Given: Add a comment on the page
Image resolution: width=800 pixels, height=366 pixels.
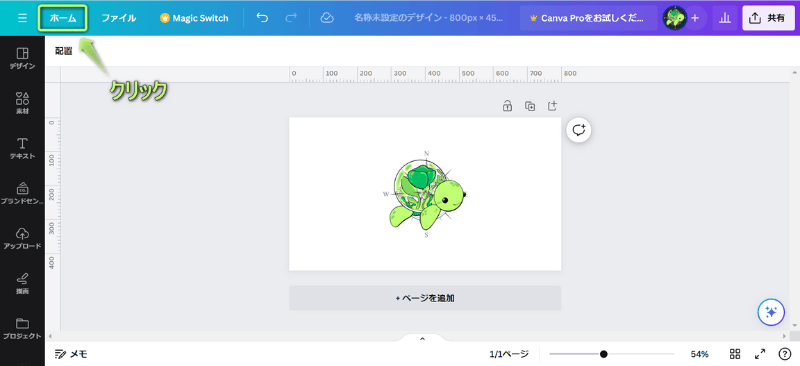Looking at the screenshot, I should coord(579,130).
